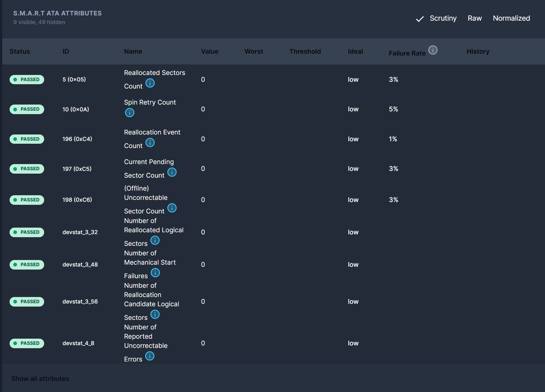
Task: Click PASSED badge for devstat_3_48
Action: tap(27, 265)
